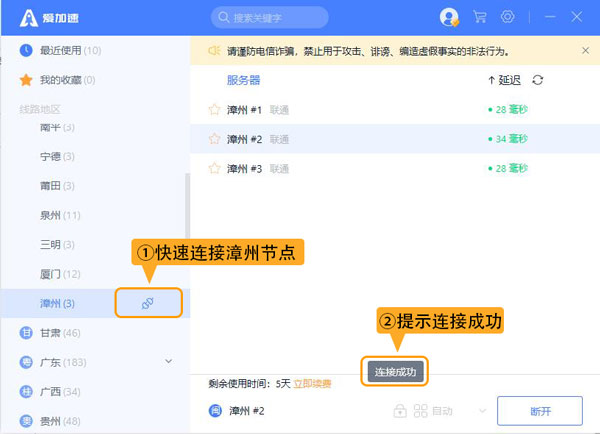Click the quick connect link icon for 漳州
Image resolution: width=600 pixels, height=434 pixels.
148,303
